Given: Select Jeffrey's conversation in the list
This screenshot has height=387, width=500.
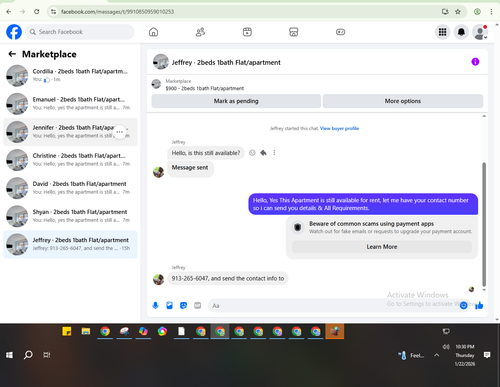Looking at the screenshot, I should click(70, 244).
